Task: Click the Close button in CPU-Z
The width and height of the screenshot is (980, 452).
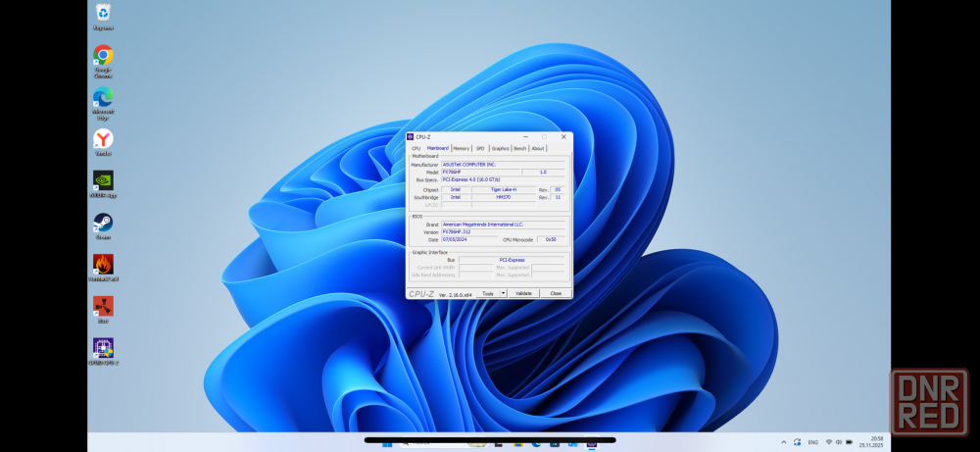Action: click(x=555, y=293)
